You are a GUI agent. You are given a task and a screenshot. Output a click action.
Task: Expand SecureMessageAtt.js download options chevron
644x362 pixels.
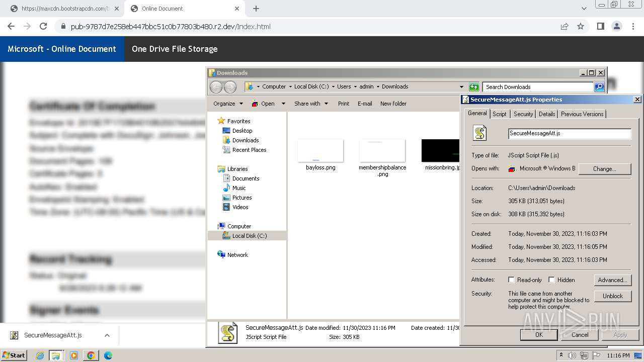pyautogui.click(x=107, y=335)
